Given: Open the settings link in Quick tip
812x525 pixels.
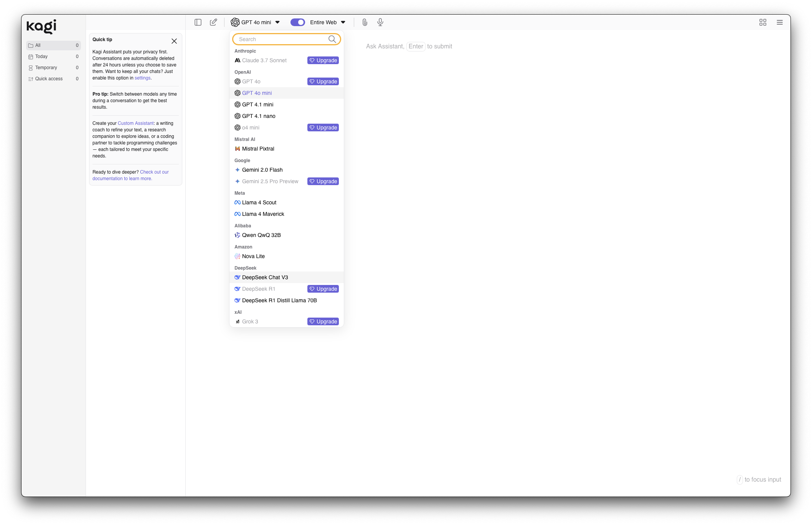Looking at the screenshot, I should tap(142, 78).
